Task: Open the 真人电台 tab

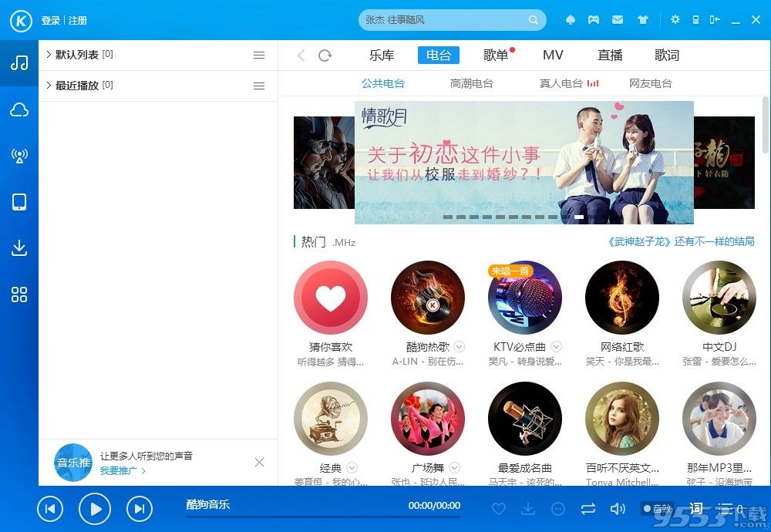Action: pyautogui.click(x=560, y=82)
